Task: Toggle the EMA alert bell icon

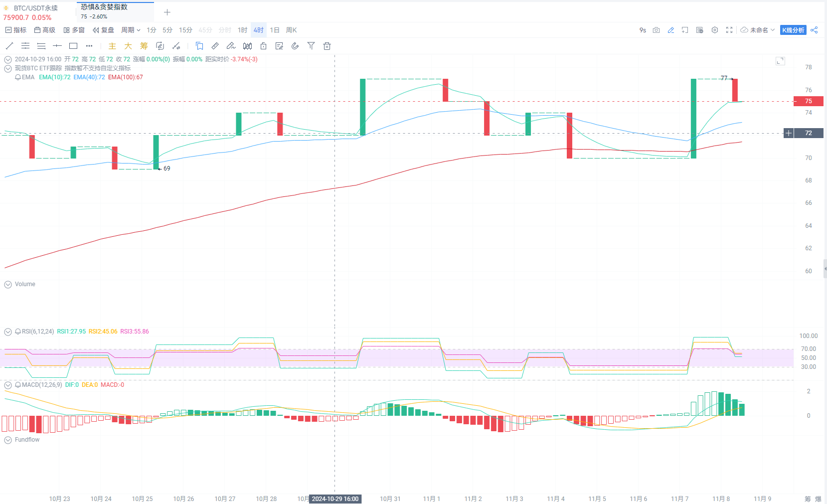Action: point(18,77)
